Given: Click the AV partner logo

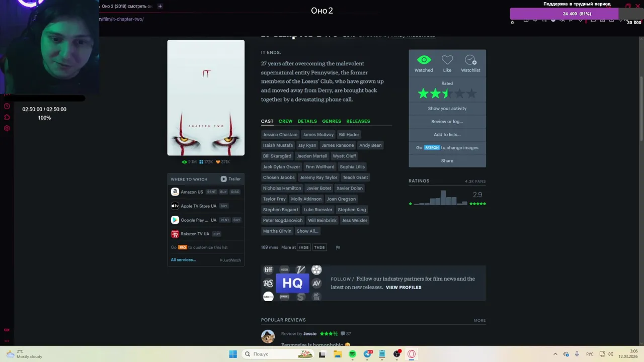Looking at the screenshot, I should point(316,284).
